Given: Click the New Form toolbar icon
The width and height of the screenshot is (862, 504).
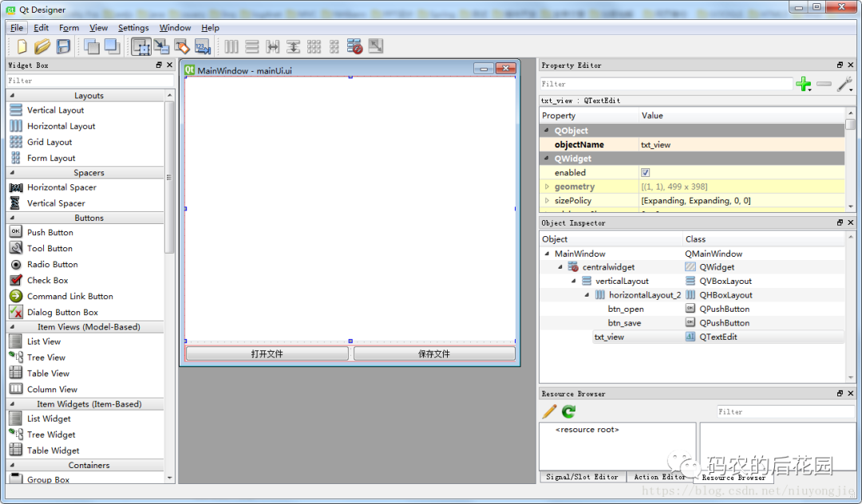Looking at the screenshot, I should click(x=22, y=47).
